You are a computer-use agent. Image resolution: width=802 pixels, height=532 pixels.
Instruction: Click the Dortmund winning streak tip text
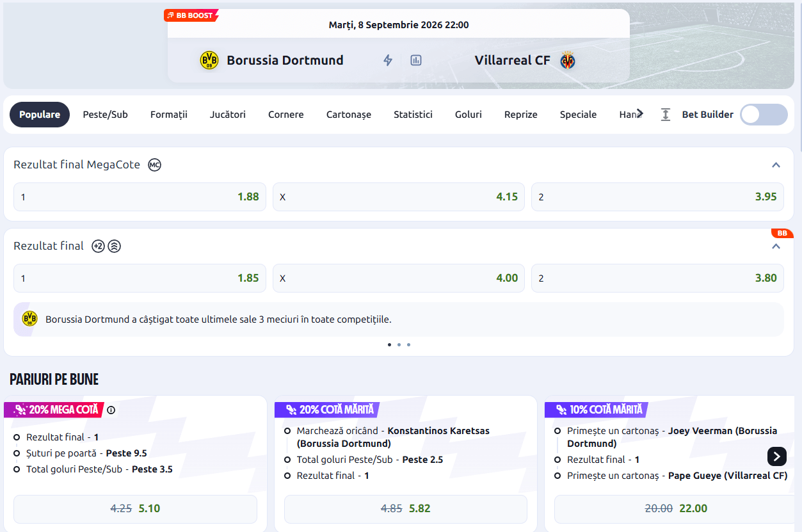click(218, 319)
